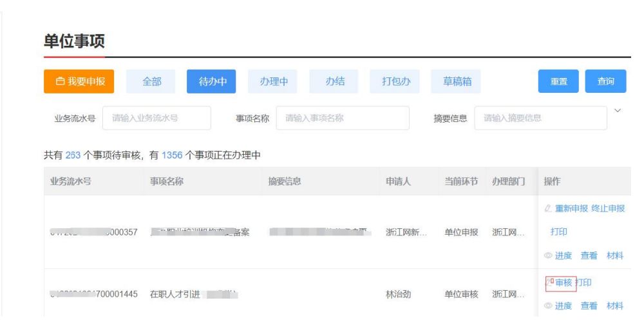This screenshot has height=336, width=644.
Task: Click the 摘要信息 input field
Action: [x=540, y=118]
